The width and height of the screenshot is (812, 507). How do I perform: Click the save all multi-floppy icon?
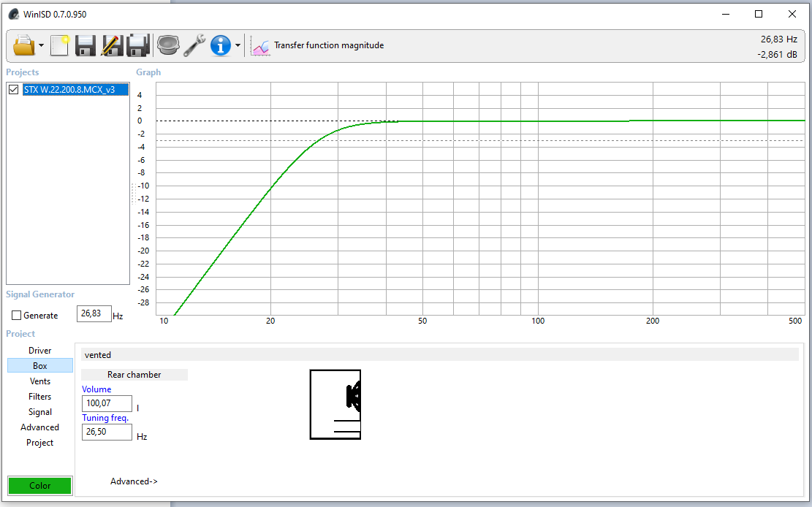click(138, 45)
